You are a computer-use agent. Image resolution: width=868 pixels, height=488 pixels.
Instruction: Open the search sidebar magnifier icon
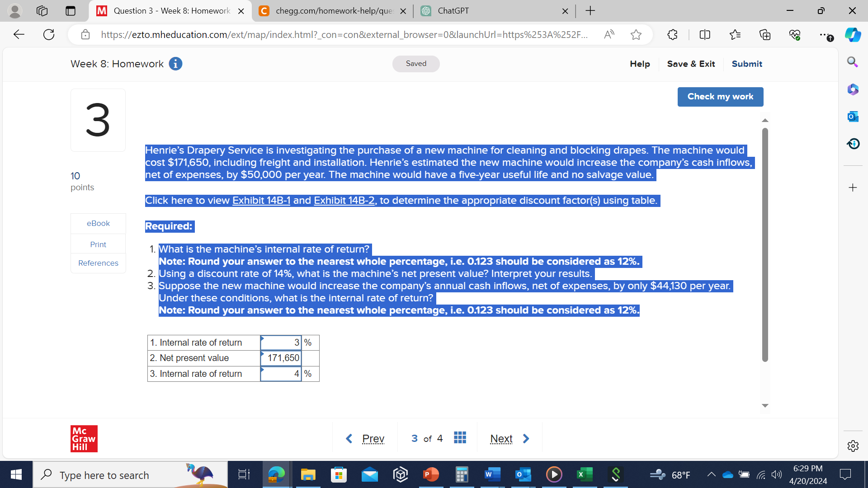pyautogui.click(x=852, y=62)
